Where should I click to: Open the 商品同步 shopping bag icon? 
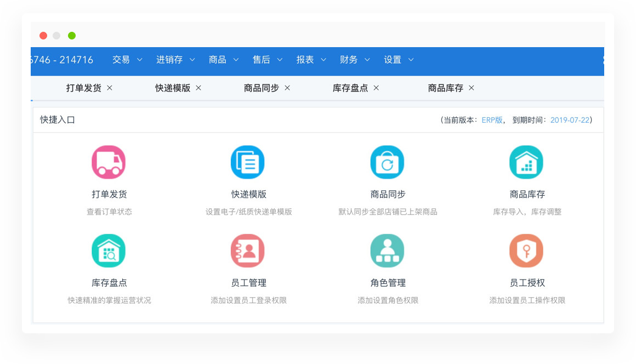pyautogui.click(x=387, y=162)
